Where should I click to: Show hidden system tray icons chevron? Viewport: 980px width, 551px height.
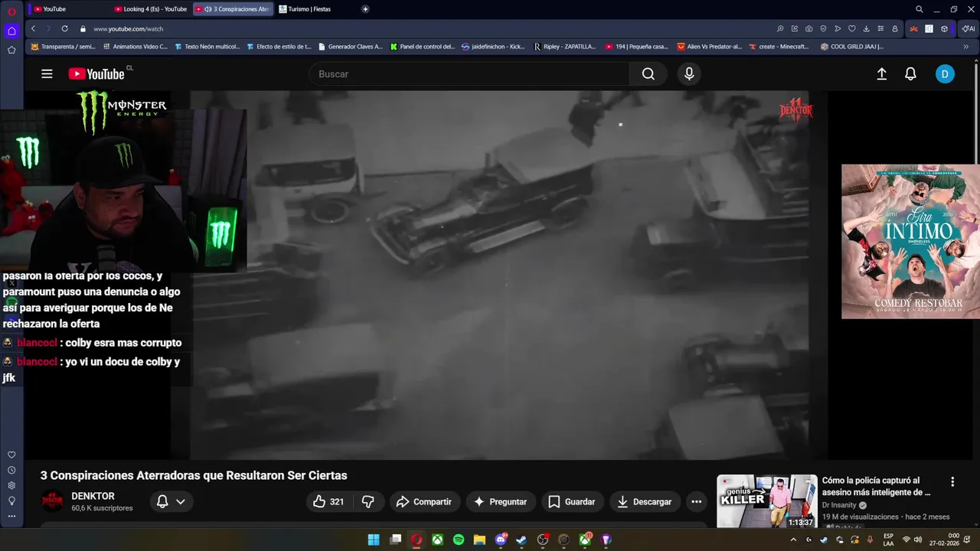point(792,540)
